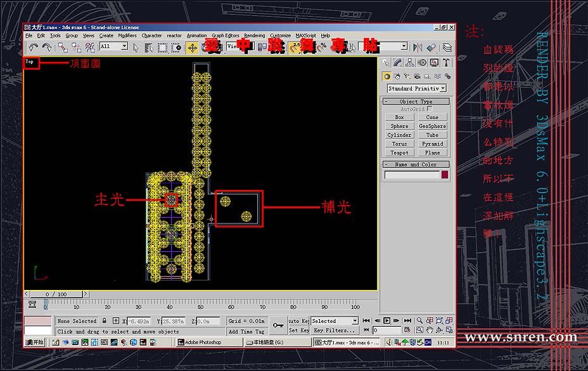Switch to the Display command panel tab

434,63
